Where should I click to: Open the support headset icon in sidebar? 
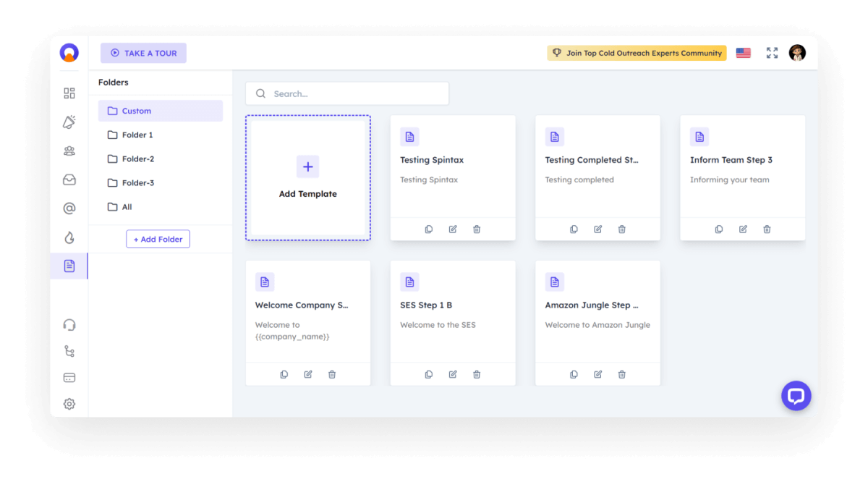pyautogui.click(x=69, y=325)
